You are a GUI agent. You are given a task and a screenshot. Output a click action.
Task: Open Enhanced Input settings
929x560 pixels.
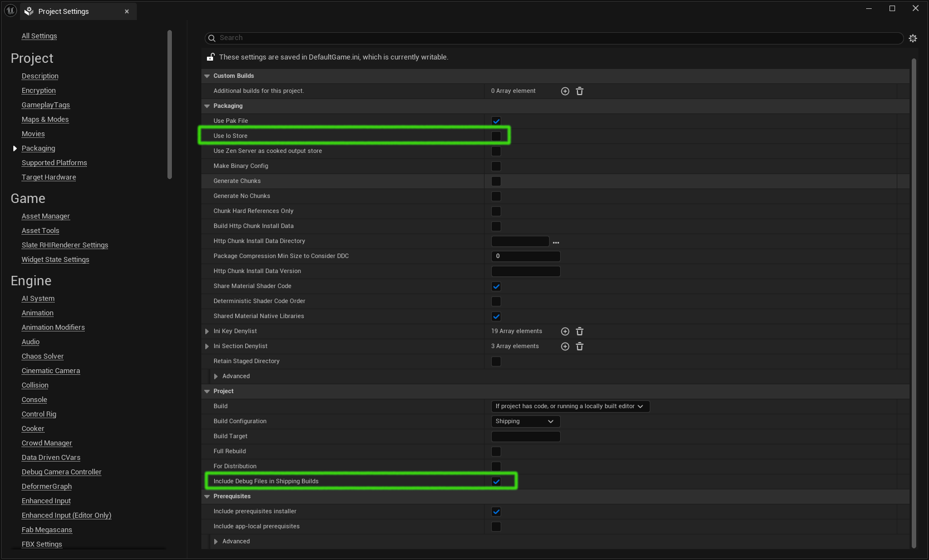(x=46, y=501)
